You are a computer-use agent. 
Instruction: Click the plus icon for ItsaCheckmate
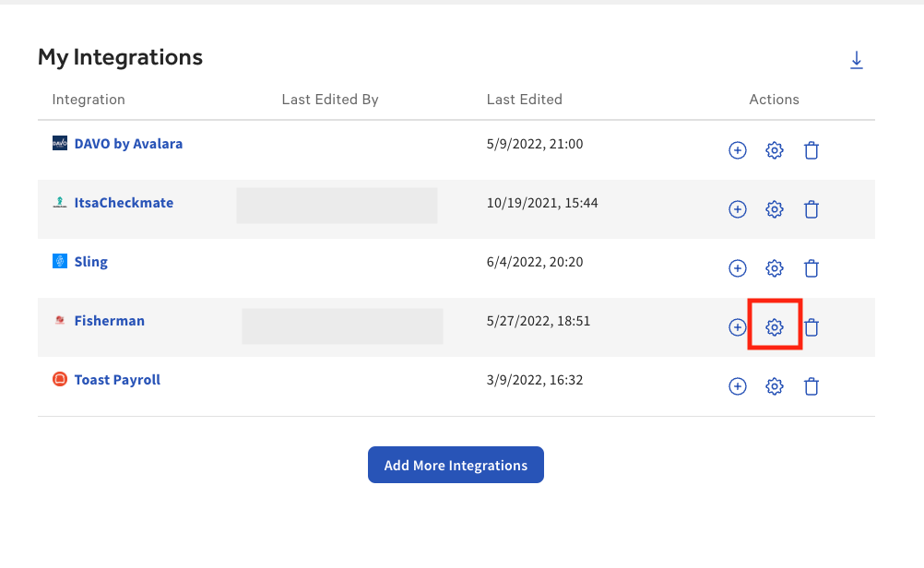tap(738, 209)
